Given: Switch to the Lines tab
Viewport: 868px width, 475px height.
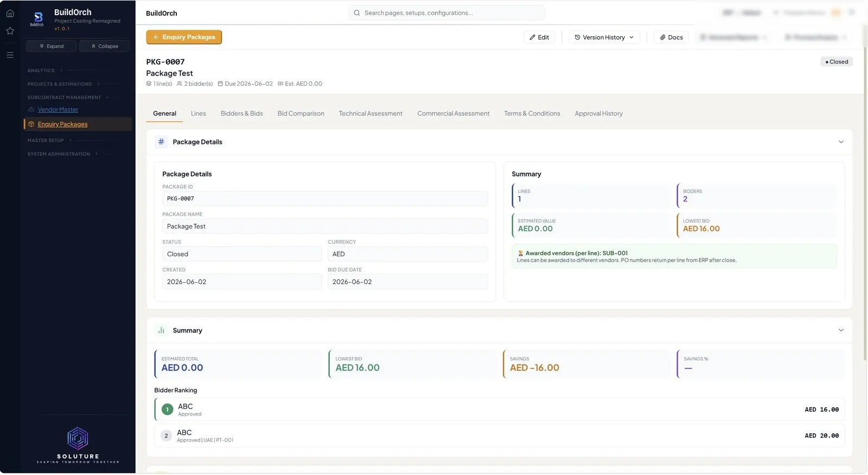Looking at the screenshot, I should tap(199, 113).
